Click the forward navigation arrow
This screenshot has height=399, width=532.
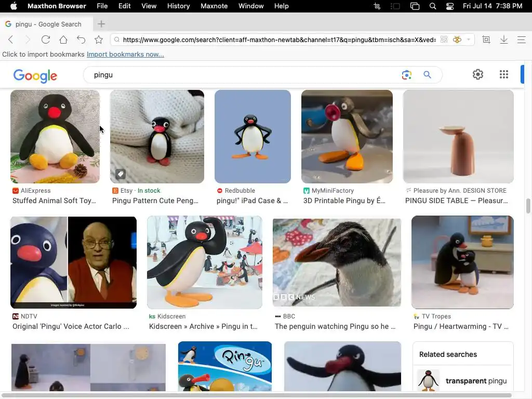28,39
